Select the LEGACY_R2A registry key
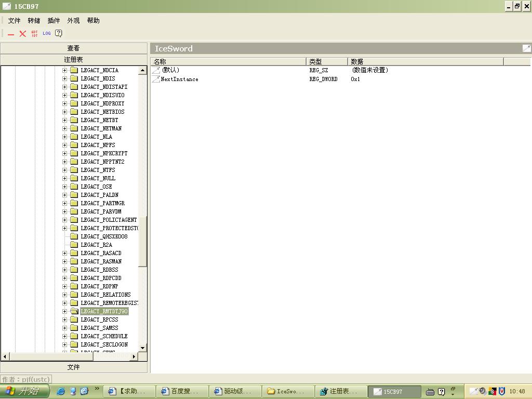 click(x=96, y=245)
